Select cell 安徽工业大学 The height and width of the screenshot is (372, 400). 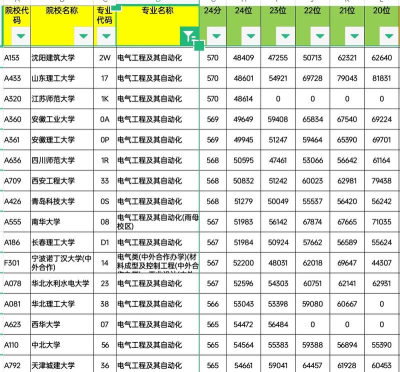click(62, 119)
